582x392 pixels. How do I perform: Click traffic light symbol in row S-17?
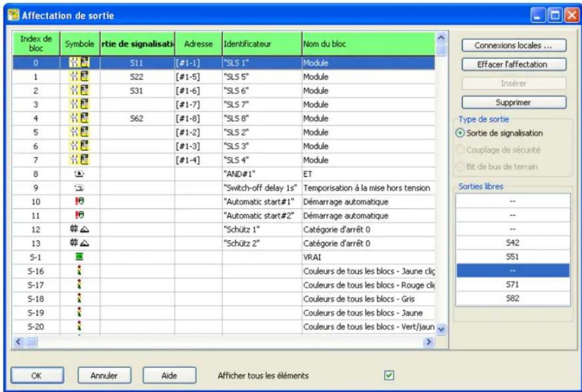coord(79,285)
